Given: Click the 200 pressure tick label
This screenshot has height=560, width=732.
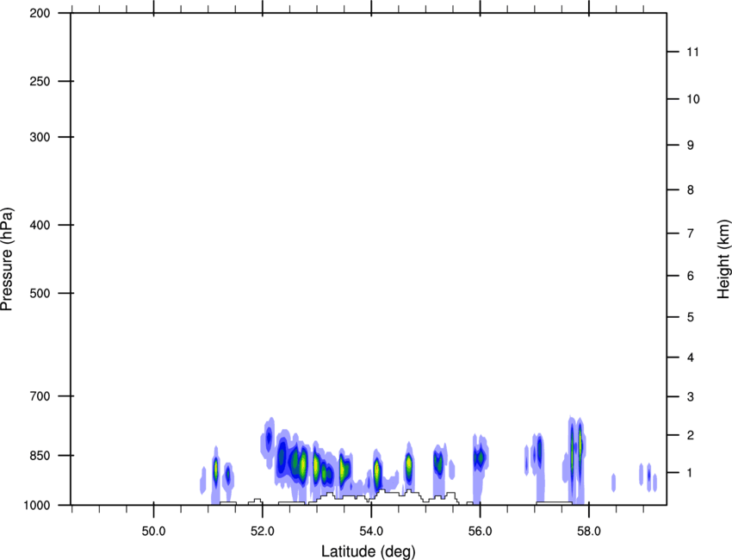Looking at the screenshot, I should coord(40,13).
